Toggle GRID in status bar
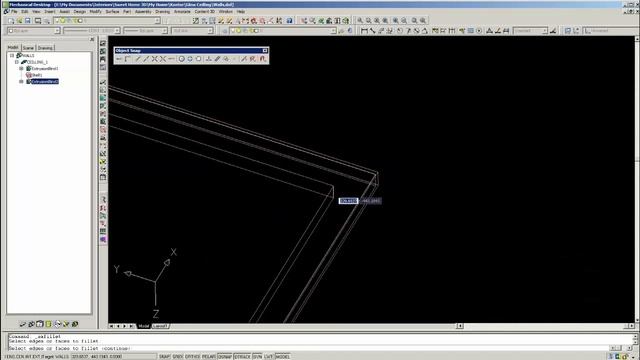The height and width of the screenshot is (360, 640). 177,357
